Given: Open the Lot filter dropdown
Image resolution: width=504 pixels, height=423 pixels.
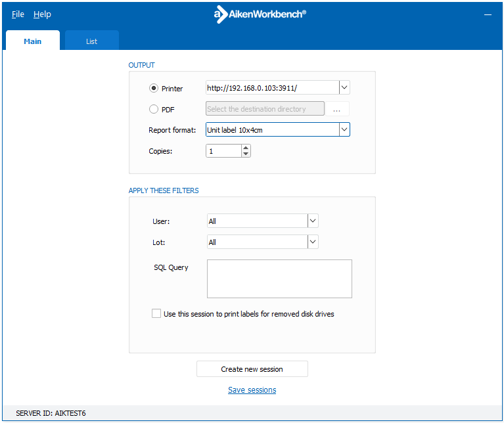Looking at the screenshot, I should 313,242.
